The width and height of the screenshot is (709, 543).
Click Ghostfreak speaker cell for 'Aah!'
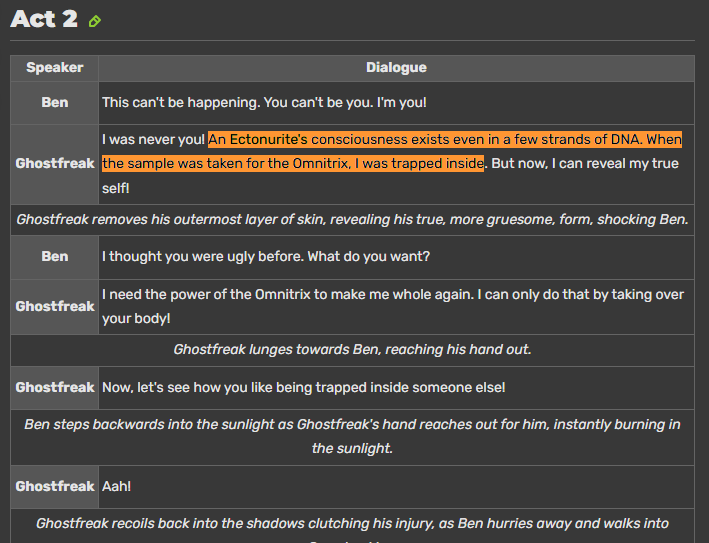click(55, 486)
